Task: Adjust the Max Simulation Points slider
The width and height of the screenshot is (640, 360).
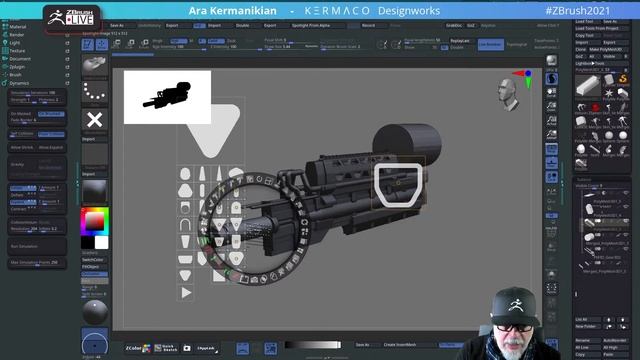Action: [x=37, y=263]
